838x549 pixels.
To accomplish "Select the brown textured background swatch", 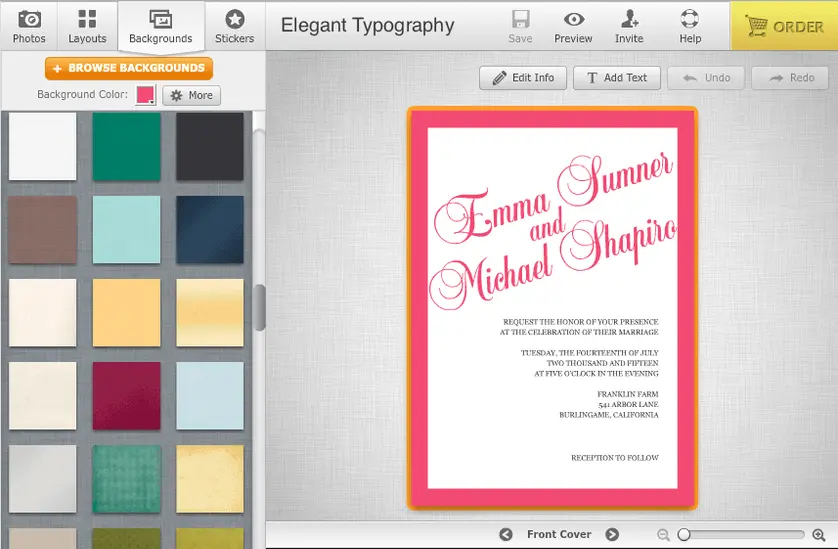I will 43,229.
